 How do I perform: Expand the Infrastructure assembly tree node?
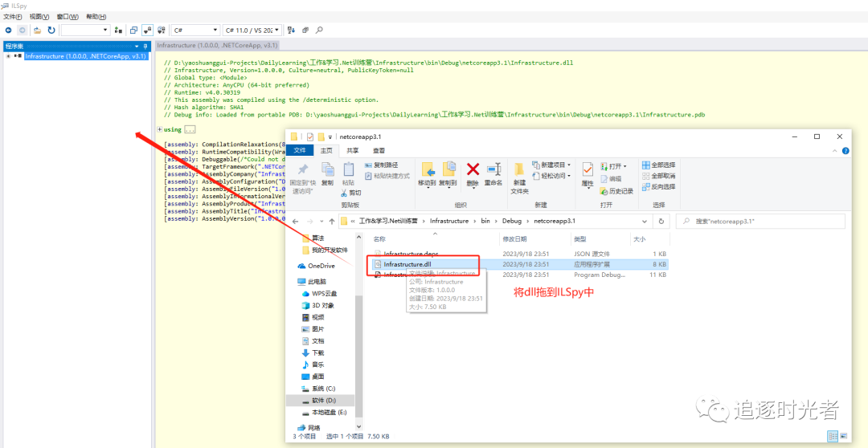tap(8, 56)
